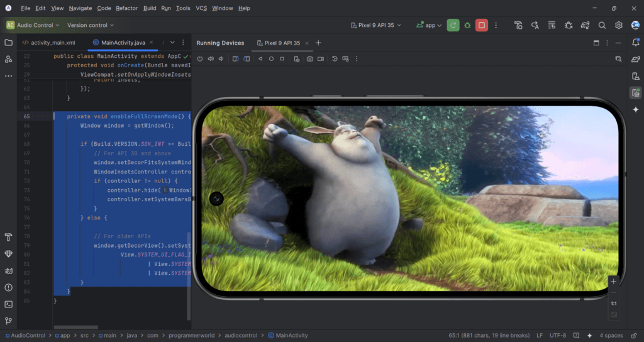Open emulator snapshots
Screen dimensions: 644x342
[x=335, y=58]
